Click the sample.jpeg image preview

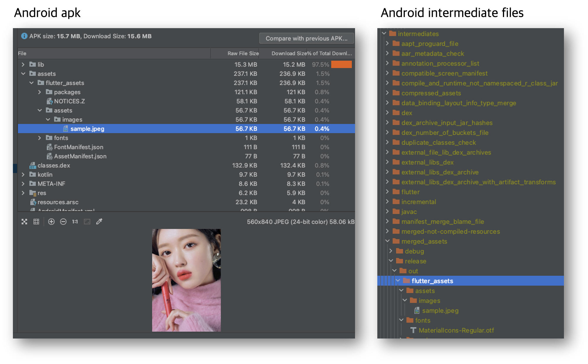(x=186, y=280)
